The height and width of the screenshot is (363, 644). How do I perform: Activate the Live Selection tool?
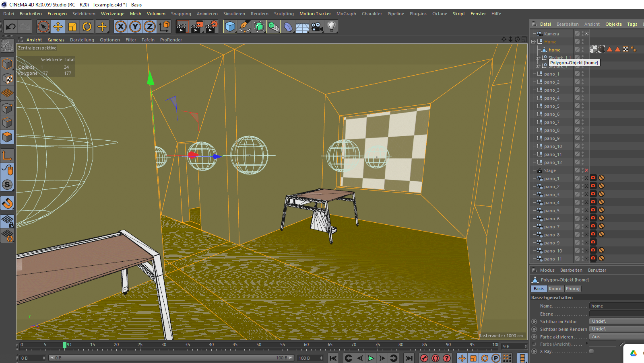coord(43,27)
